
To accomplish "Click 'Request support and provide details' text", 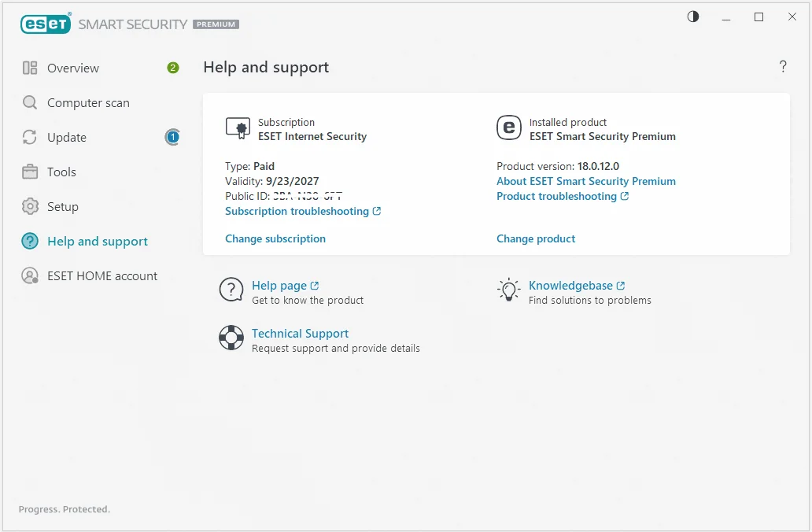I will click(x=335, y=348).
